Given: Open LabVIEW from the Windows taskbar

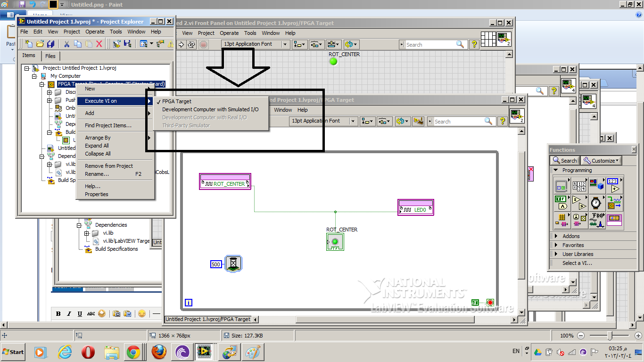Looking at the screenshot, I should (205, 352).
